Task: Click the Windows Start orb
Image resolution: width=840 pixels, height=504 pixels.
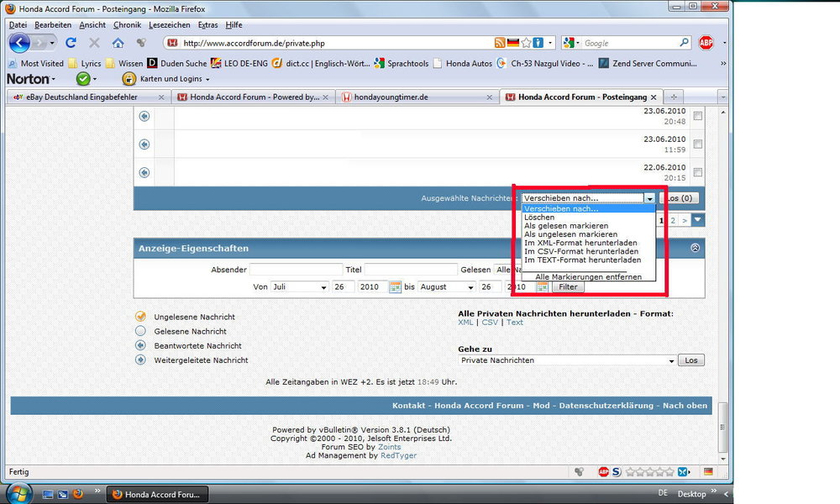Action: coord(18,493)
